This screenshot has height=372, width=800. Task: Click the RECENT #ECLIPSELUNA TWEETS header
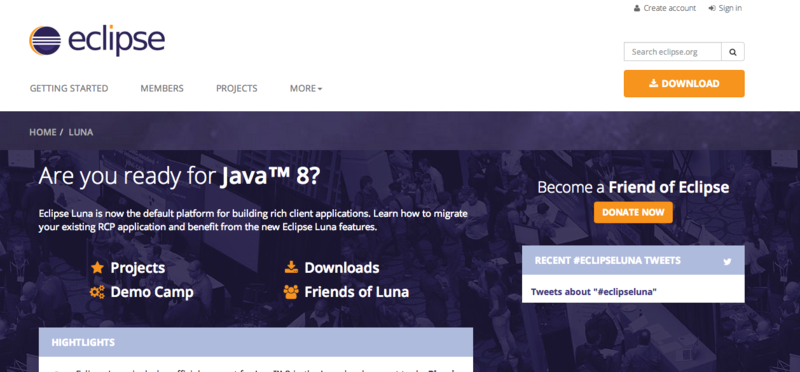click(633, 260)
